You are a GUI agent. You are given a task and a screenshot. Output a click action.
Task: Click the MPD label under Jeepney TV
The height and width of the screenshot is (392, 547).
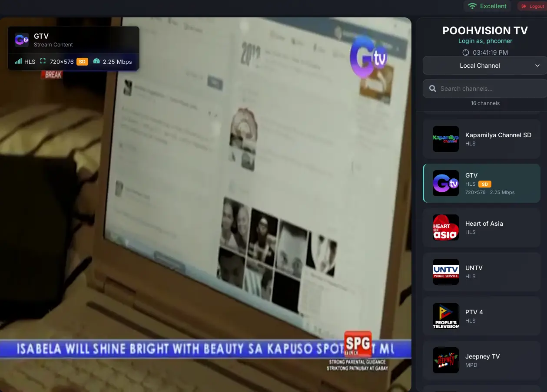point(471,365)
